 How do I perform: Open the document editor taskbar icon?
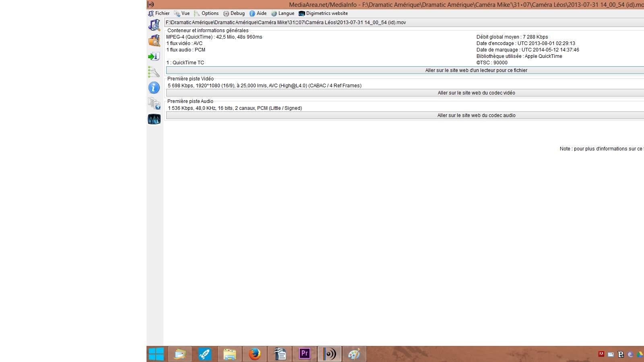coord(279,354)
